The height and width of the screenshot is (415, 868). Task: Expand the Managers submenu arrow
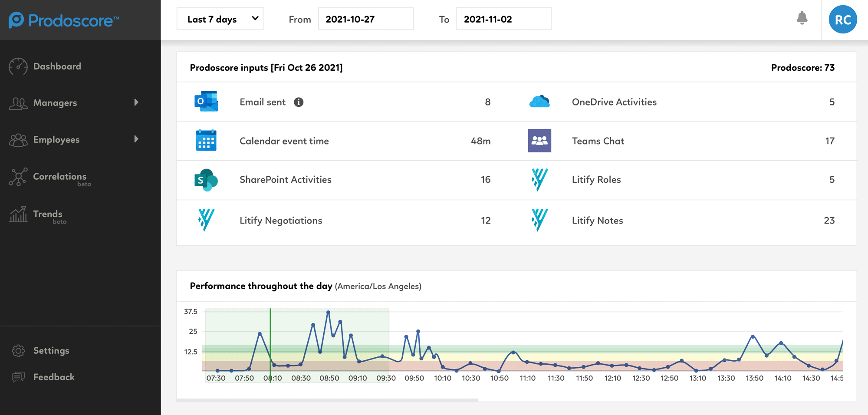pyautogui.click(x=136, y=102)
